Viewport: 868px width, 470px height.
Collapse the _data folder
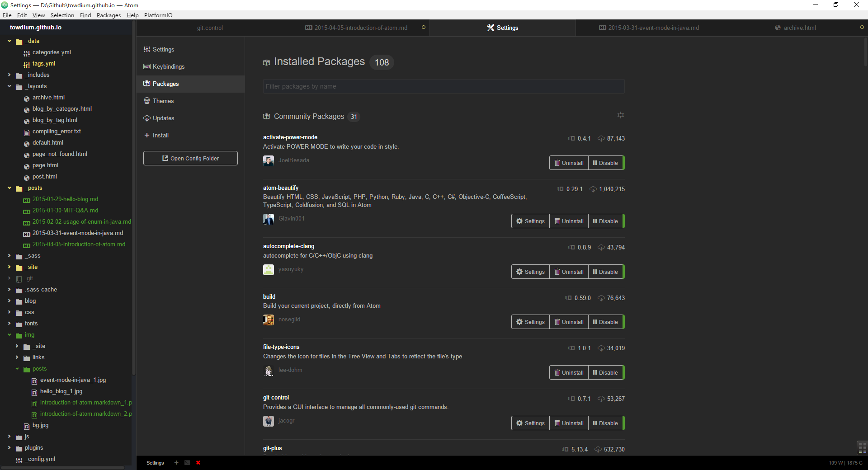click(x=9, y=41)
